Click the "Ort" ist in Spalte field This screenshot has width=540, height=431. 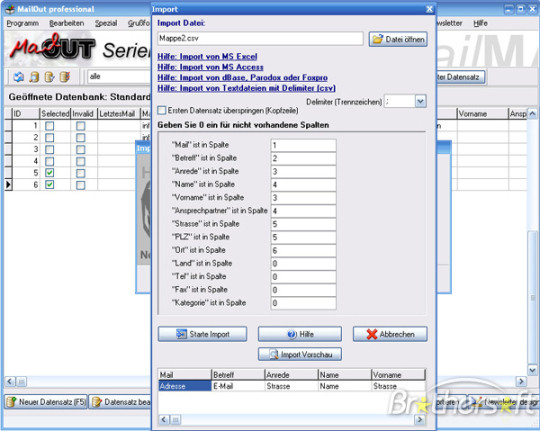coord(303,250)
